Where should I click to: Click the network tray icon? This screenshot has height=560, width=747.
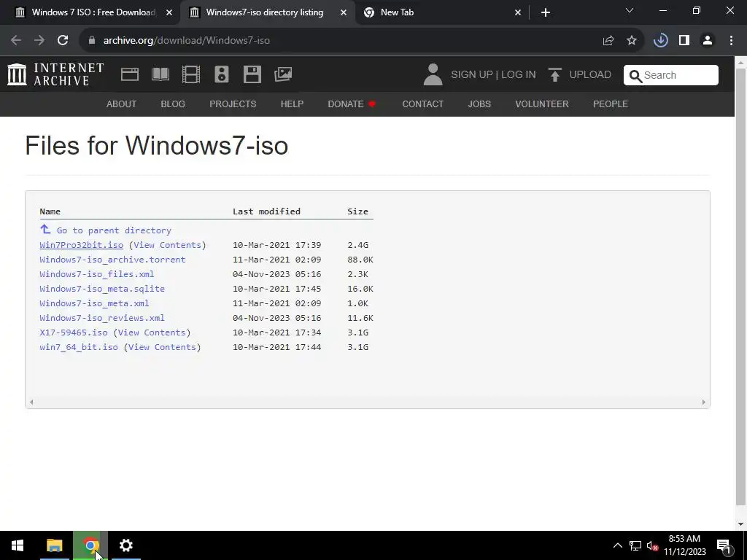[x=635, y=545]
